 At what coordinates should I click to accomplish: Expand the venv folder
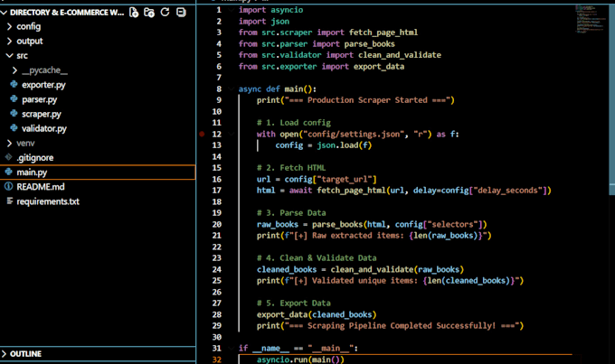tap(9, 143)
